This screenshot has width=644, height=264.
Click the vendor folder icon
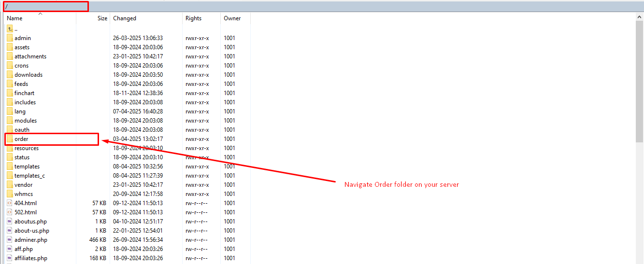[10, 185]
